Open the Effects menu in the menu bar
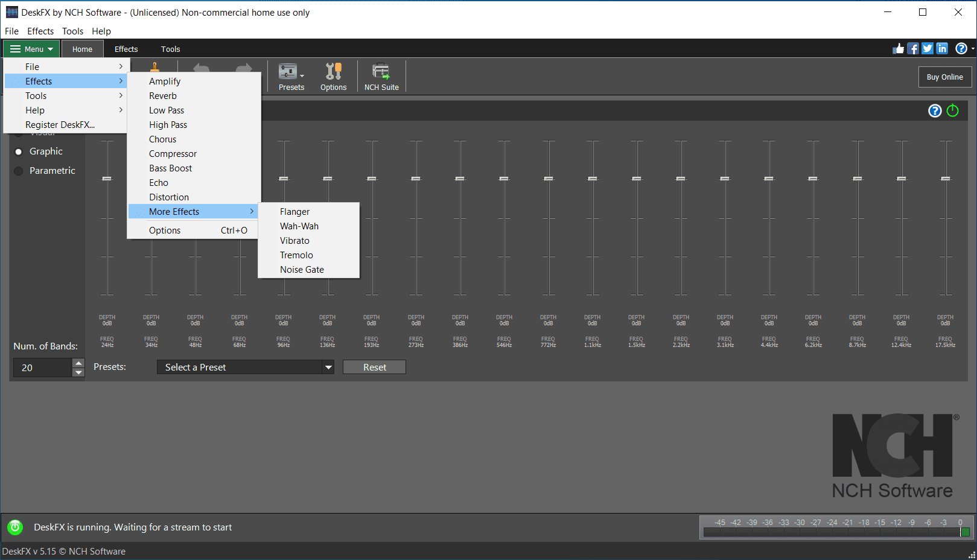This screenshot has width=977, height=560. tap(40, 31)
